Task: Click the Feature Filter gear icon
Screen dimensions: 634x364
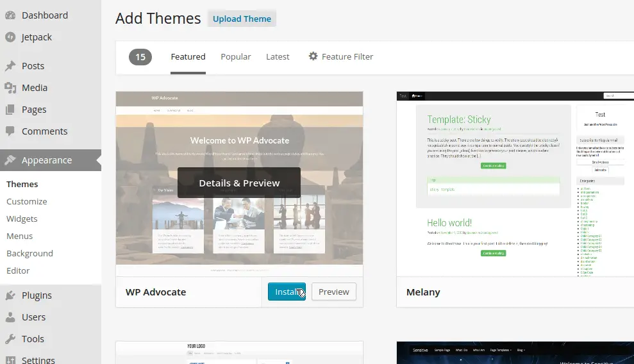Action: (x=313, y=56)
